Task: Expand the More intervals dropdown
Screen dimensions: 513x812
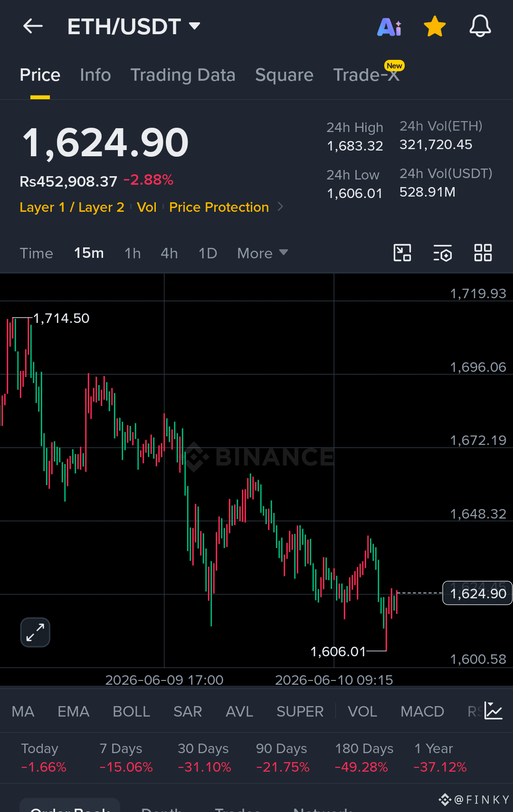Action: (263, 253)
